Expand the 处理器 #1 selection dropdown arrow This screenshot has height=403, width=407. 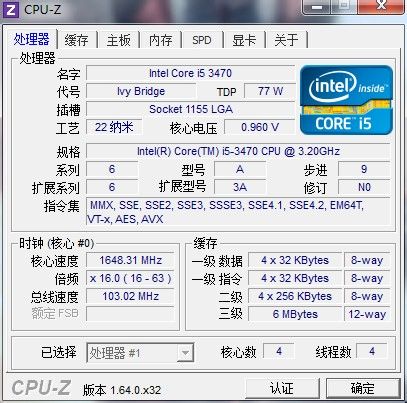(185, 353)
